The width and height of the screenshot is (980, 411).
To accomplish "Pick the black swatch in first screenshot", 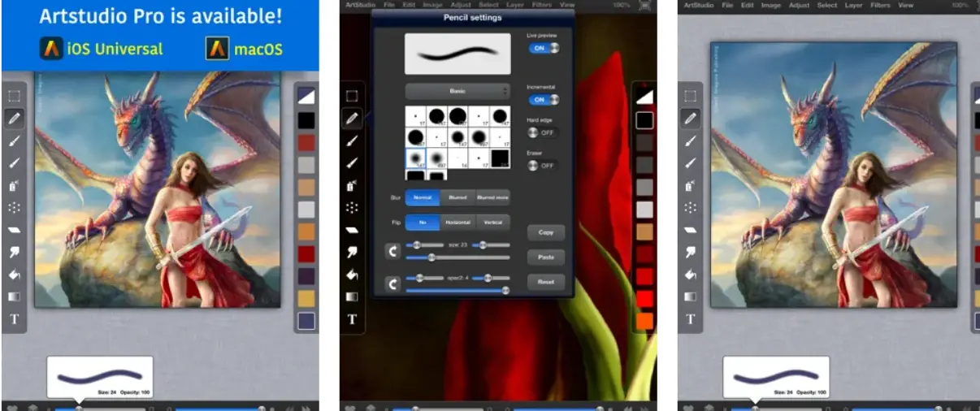I will point(306,120).
